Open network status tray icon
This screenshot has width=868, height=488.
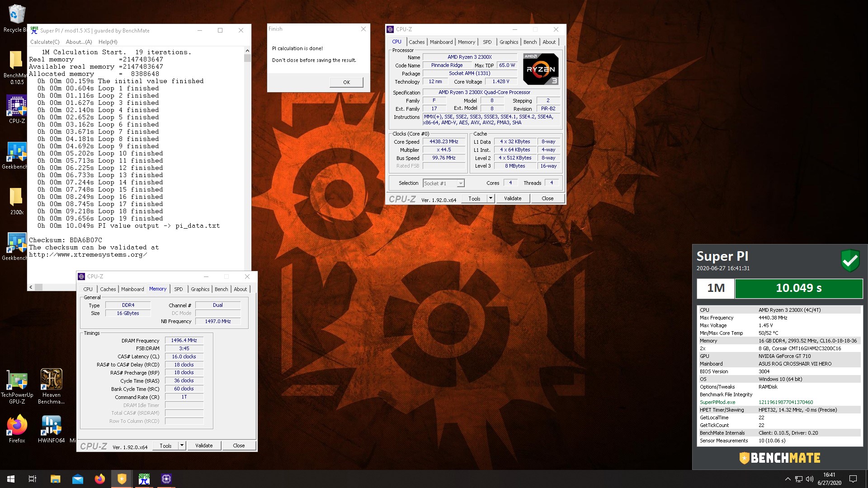[799, 479]
